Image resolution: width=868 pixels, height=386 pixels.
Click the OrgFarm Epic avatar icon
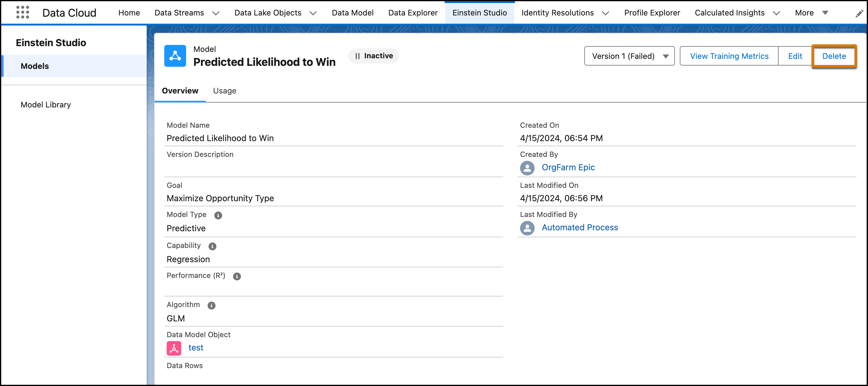(527, 168)
